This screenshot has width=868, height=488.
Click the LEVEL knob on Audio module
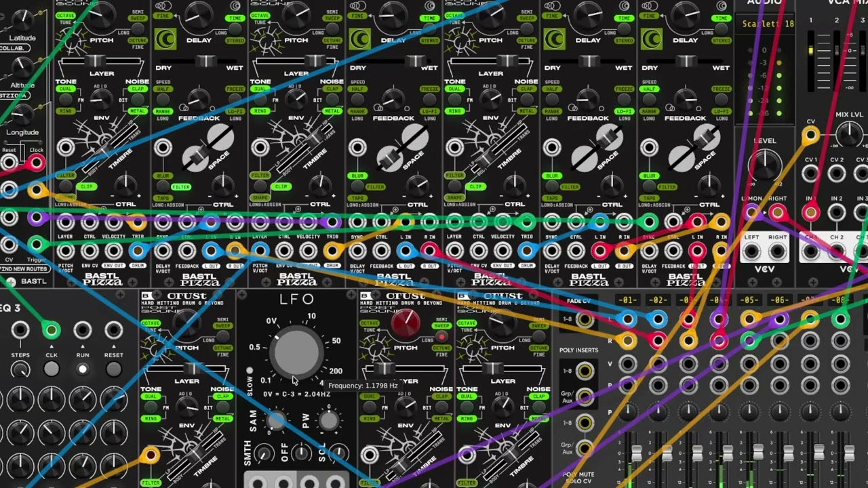coord(765,165)
